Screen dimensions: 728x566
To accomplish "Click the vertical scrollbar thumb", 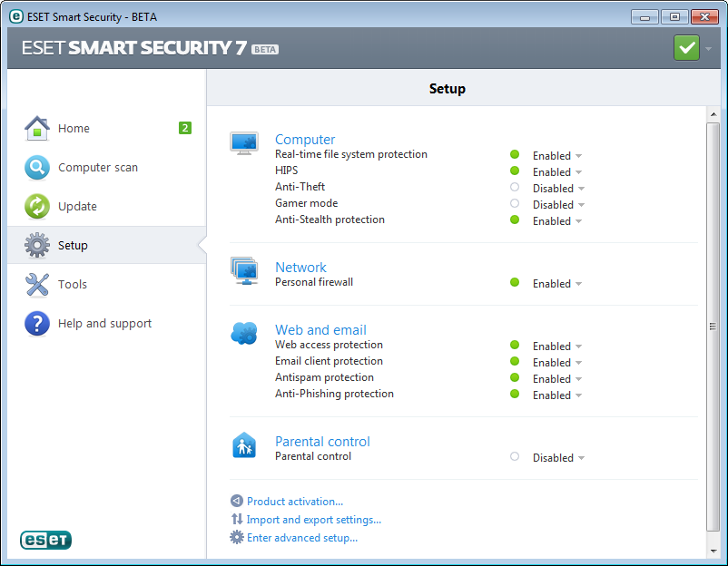I will tap(713, 327).
